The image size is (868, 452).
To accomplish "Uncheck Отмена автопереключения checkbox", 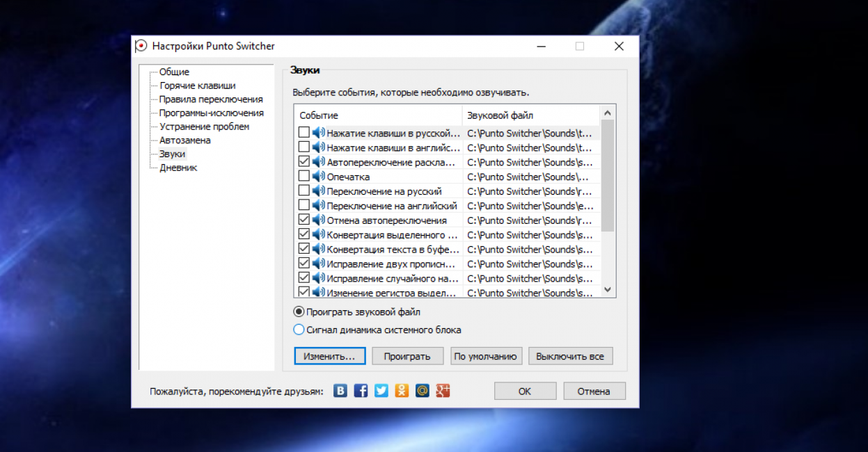I will click(x=304, y=220).
